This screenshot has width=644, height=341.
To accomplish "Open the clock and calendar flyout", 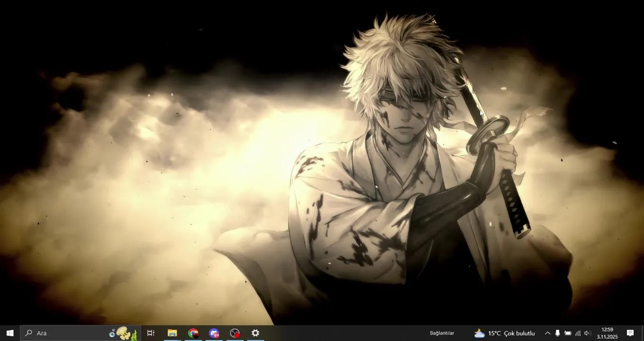I will 607,333.
